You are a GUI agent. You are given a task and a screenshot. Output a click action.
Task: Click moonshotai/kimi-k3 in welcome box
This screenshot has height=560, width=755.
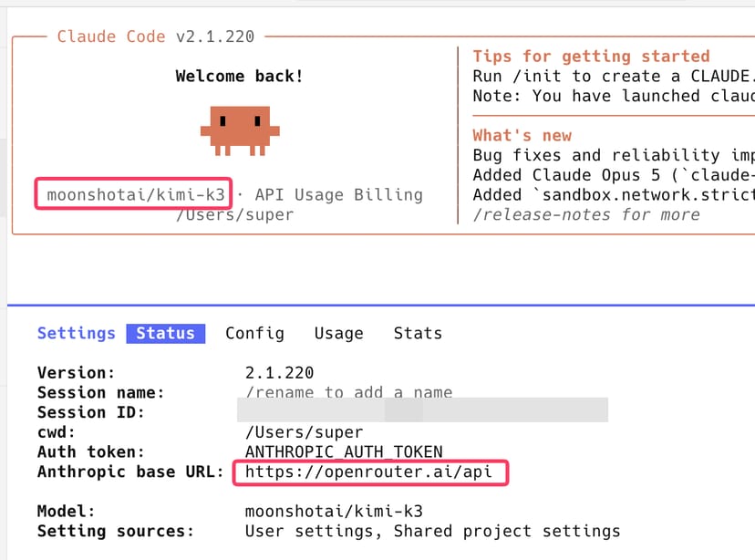pos(136,194)
